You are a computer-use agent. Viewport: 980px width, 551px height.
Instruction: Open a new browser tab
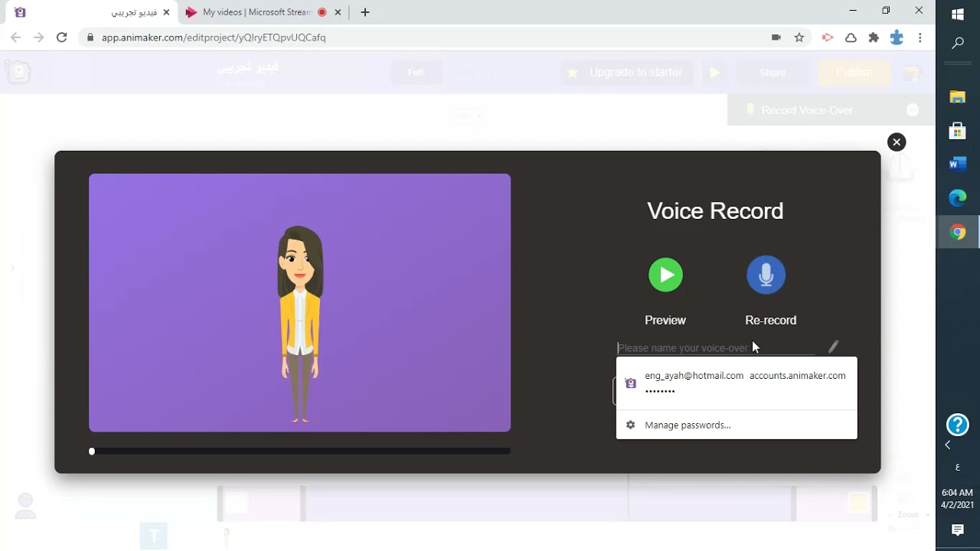[365, 12]
